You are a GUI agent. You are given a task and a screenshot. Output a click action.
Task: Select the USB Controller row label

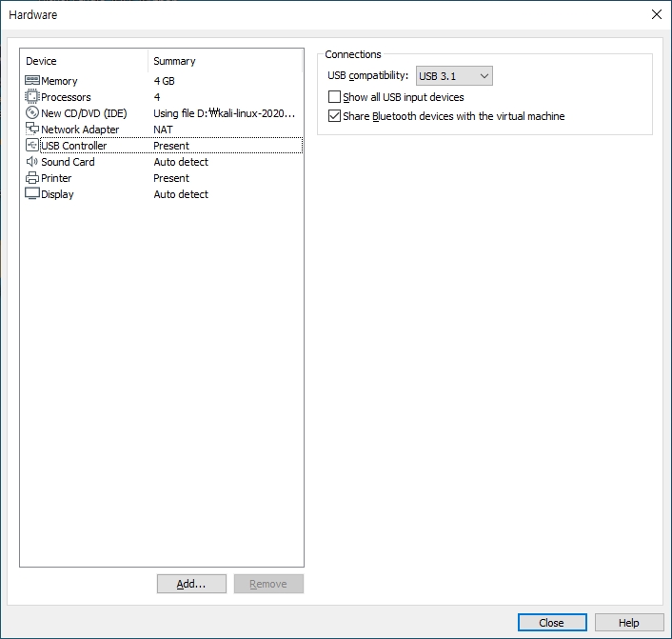[x=73, y=146]
